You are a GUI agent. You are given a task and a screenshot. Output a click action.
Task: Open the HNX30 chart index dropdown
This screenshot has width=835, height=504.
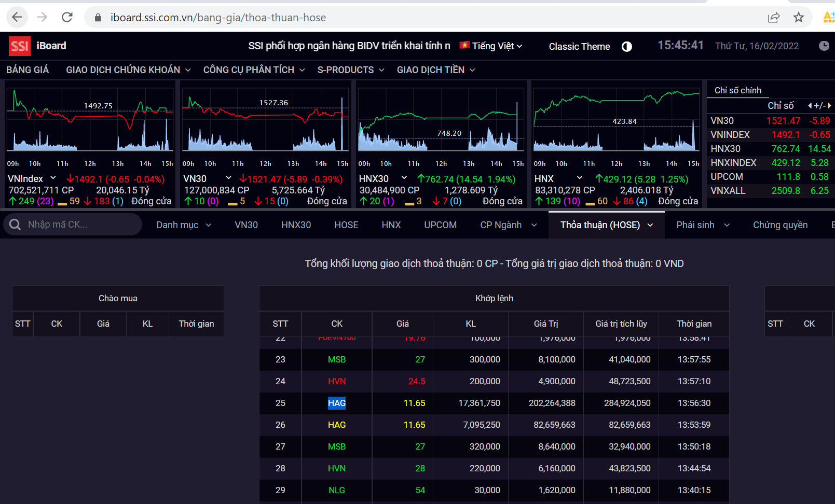tap(404, 178)
